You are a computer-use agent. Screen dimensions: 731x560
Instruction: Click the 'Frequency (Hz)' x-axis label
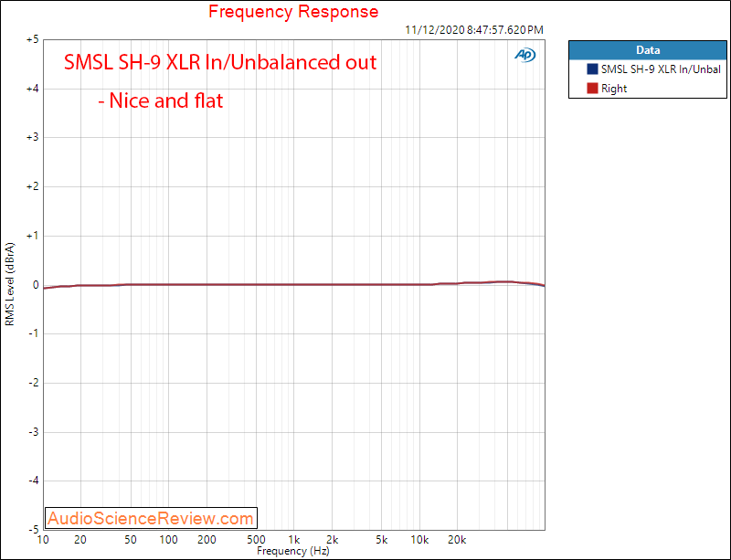click(293, 551)
